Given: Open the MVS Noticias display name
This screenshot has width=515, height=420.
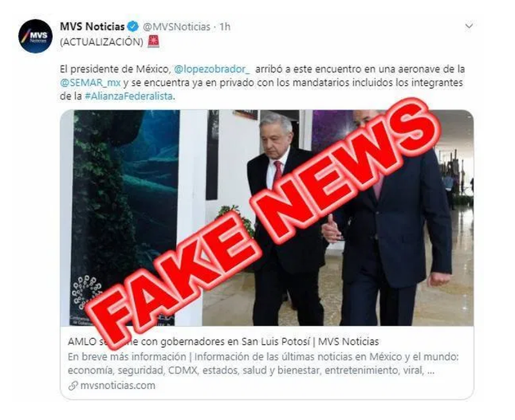Looking at the screenshot, I should [92, 26].
